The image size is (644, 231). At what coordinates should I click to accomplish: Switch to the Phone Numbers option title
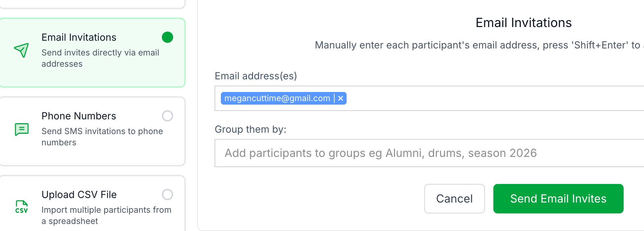coord(79,116)
